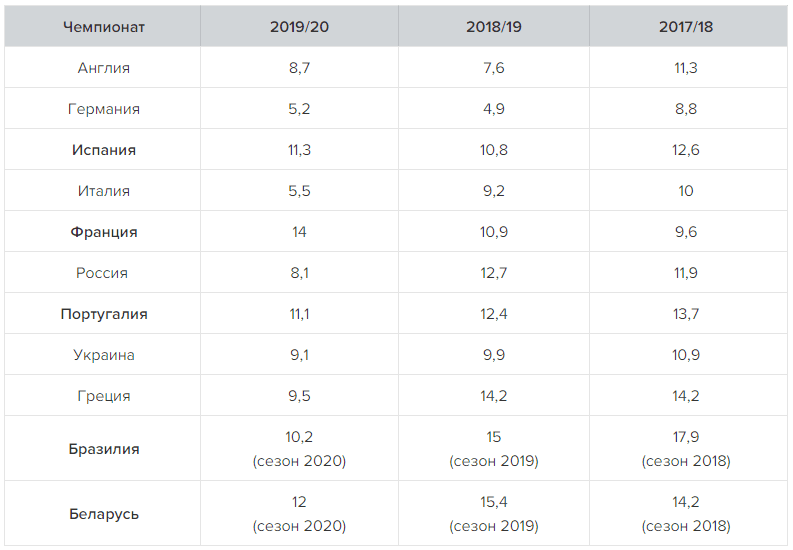
Task: Click the 2018/19 column header
Action: [494, 27]
